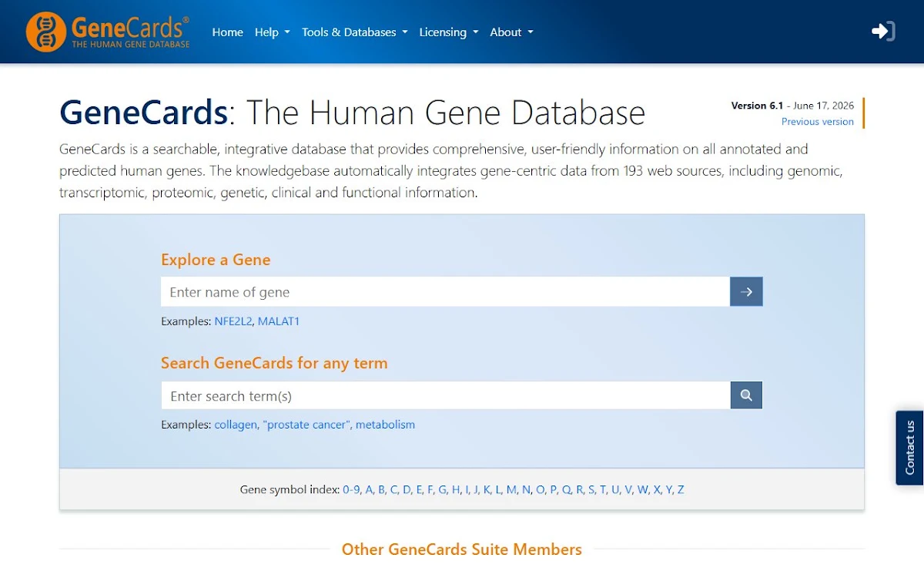The width and height of the screenshot is (924, 578).
Task: Try the collagen example search
Action: tap(235, 424)
